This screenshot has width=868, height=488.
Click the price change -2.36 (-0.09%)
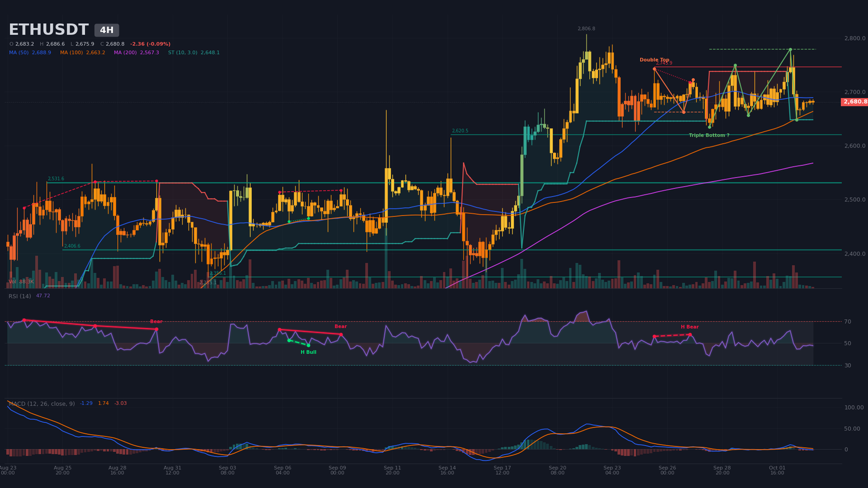(x=150, y=44)
